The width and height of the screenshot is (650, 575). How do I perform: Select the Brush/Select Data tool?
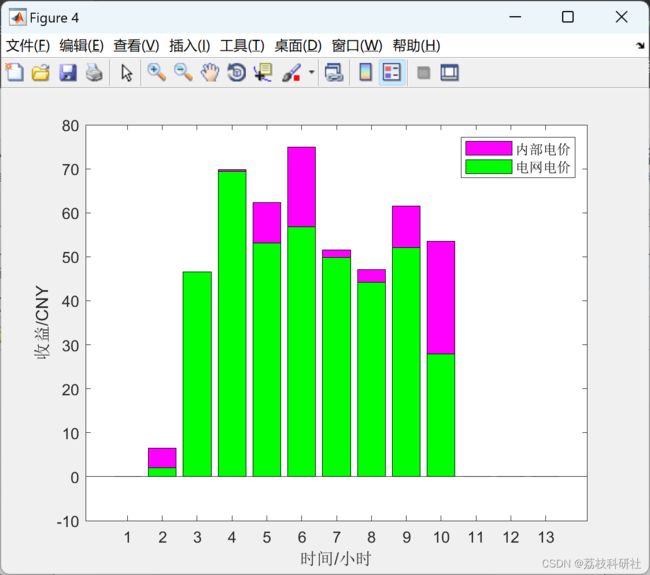(x=291, y=73)
